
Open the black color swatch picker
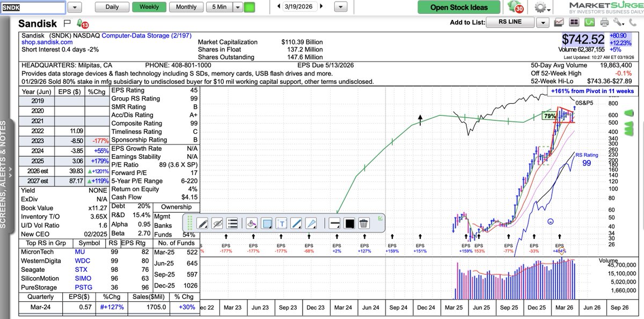click(348, 223)
